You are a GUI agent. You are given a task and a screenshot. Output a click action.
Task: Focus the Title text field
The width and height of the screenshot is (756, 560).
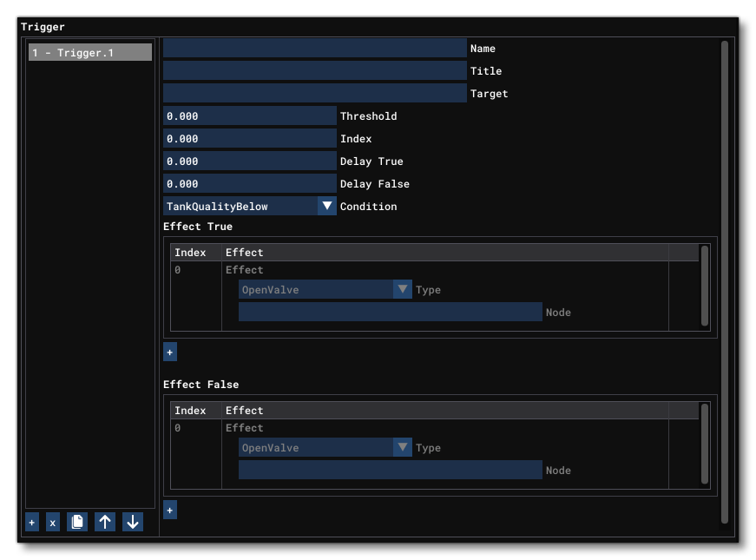click(x=314, y=71)
